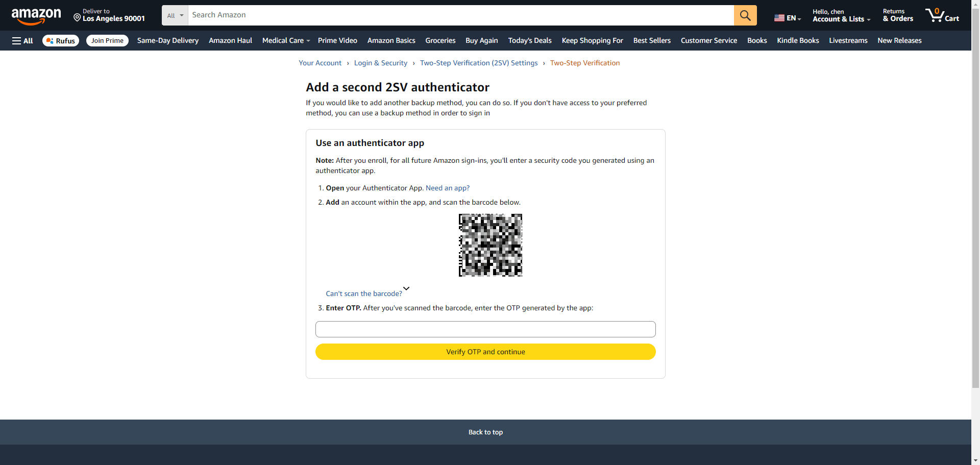The width and height of the screenshot is (980, 465).
Task: Click the Deliver to location pin
Action: 77,18
